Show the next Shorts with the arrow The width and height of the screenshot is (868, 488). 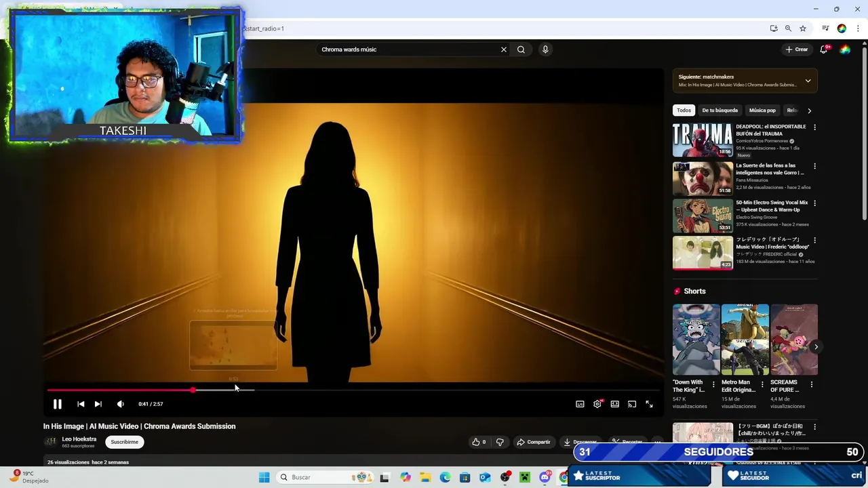(x=816, y=346)
